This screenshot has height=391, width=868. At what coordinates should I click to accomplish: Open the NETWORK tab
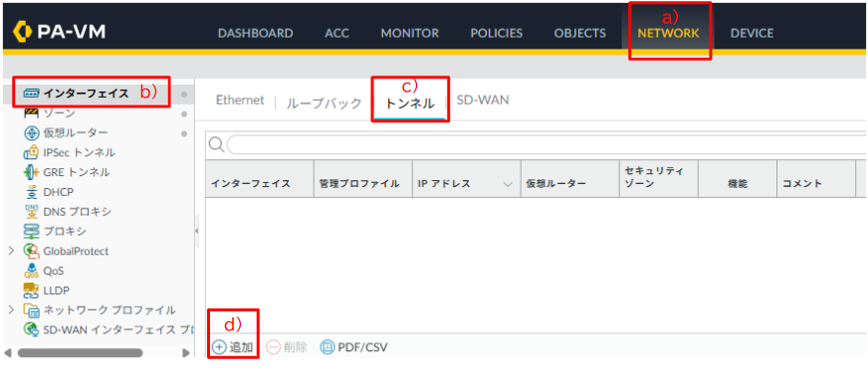coord(668,33)
